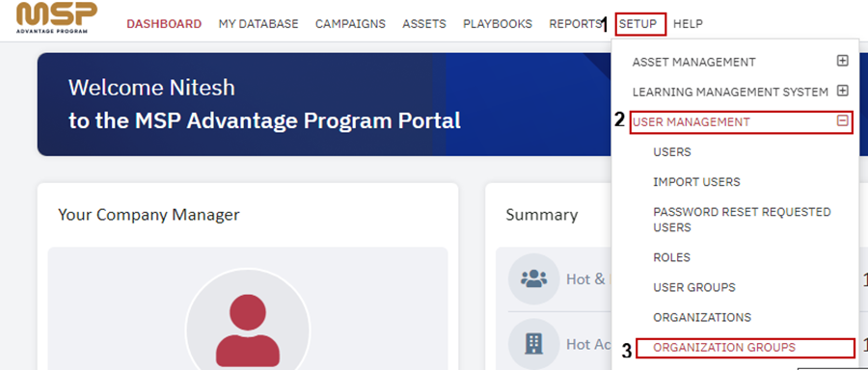Click the Welcome Nitesh banner text
Image resolution: width=868 pixels, height=370 pixels.
coord(151,88)
